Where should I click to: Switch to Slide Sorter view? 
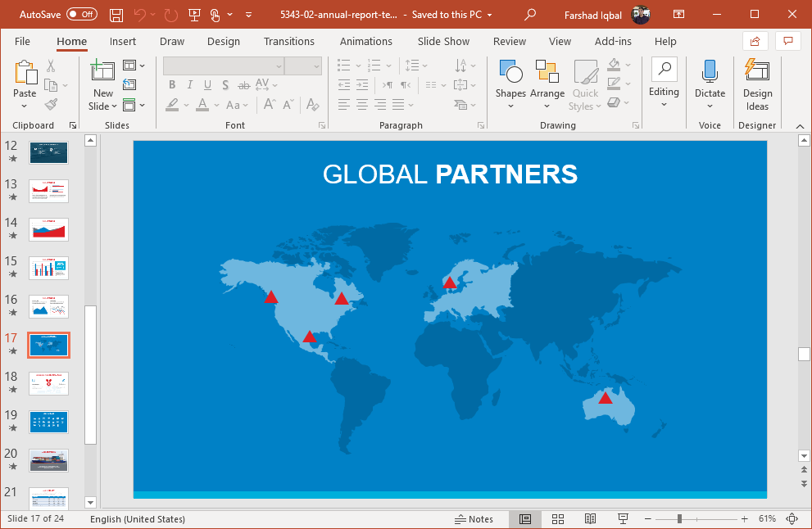(558, 519)
